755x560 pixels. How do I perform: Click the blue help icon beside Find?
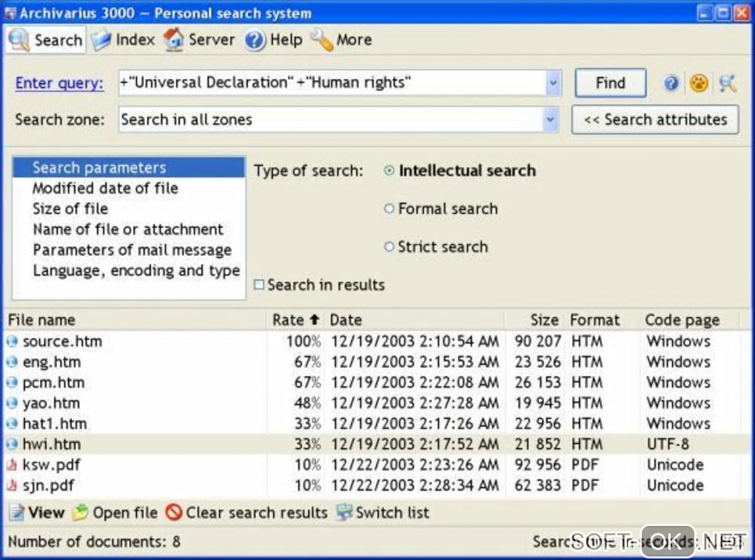[671, 84]
